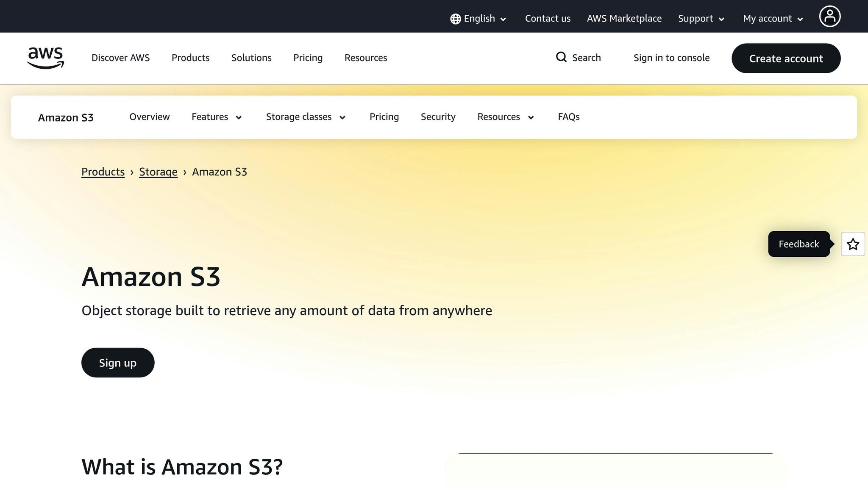Viewport: 868px width, 488px height.
Task: Click the star icon to favorite this page
Action: (x=853, y=244)
